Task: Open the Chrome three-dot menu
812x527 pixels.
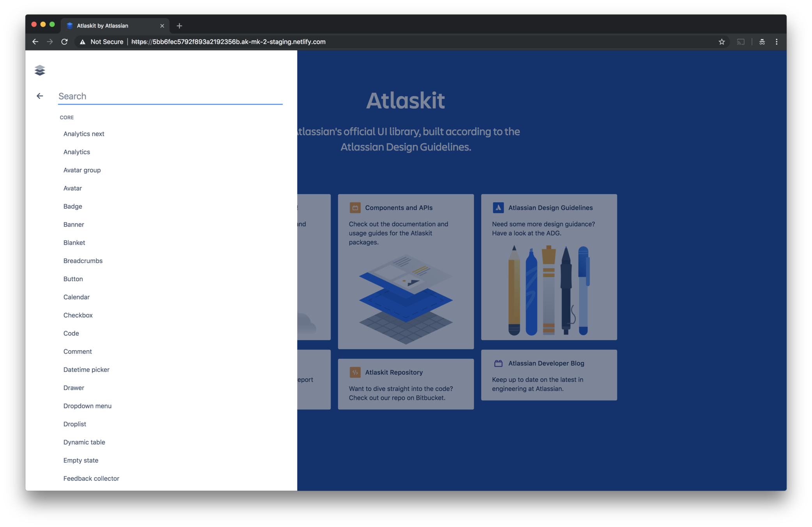Action: tap(777, 42)
